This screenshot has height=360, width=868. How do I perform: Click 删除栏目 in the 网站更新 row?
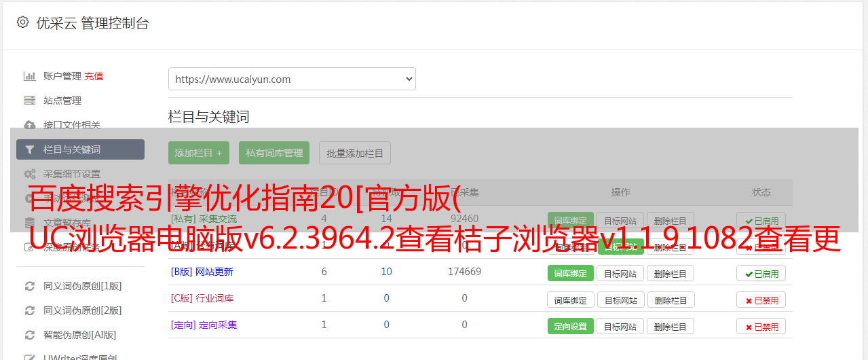[x=671, y=274]
